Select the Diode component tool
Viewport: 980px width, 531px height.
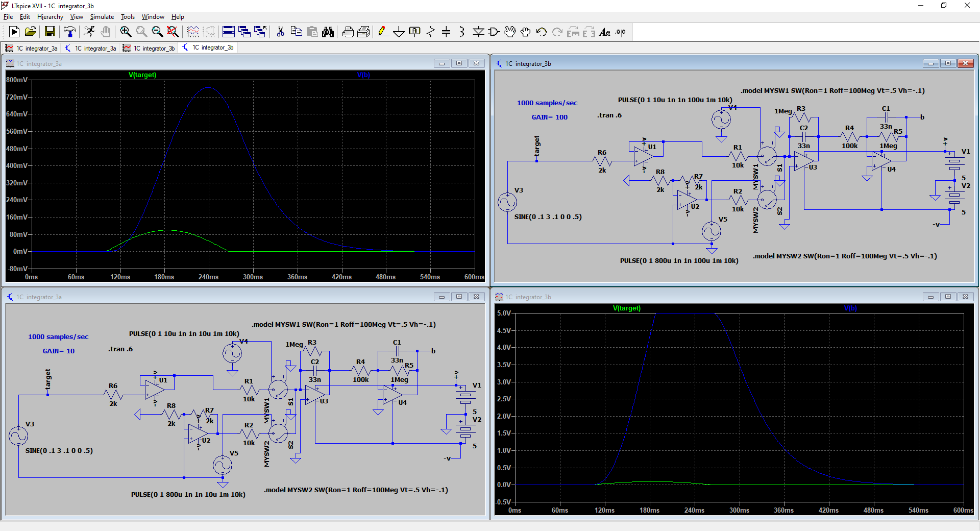pos(478,32)
